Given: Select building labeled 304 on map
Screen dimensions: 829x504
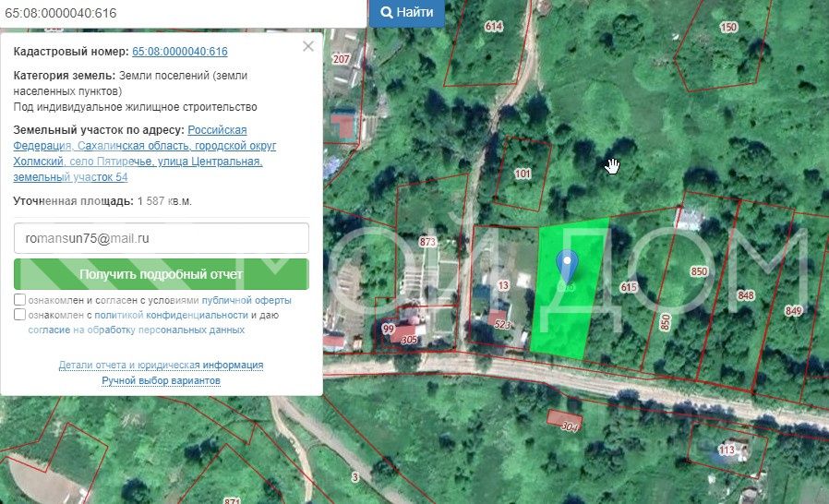Looking at the screenshot, I should [x=569, y=426].
